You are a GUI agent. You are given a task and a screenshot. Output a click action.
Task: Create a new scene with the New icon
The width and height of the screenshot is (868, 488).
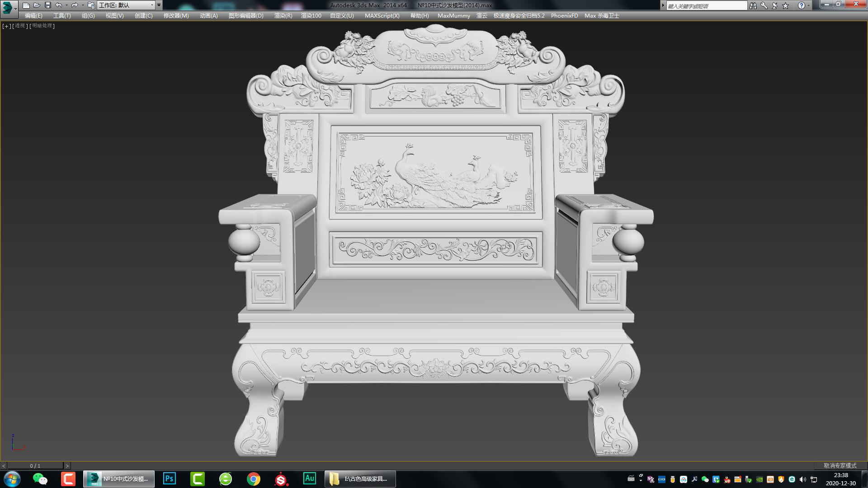[x=25, y=5]
